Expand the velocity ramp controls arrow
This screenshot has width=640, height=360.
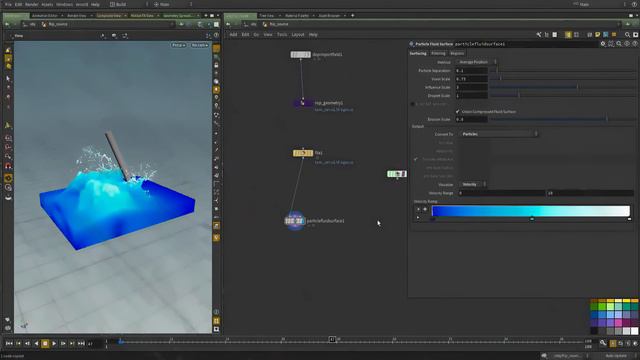click(418, 218)
